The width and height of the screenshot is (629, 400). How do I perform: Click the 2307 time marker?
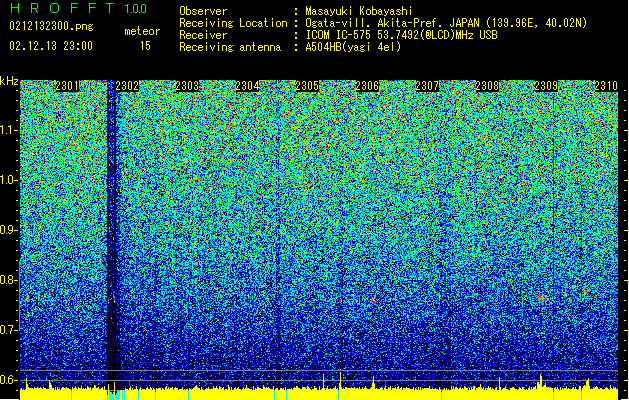click(x=427, y=86)
